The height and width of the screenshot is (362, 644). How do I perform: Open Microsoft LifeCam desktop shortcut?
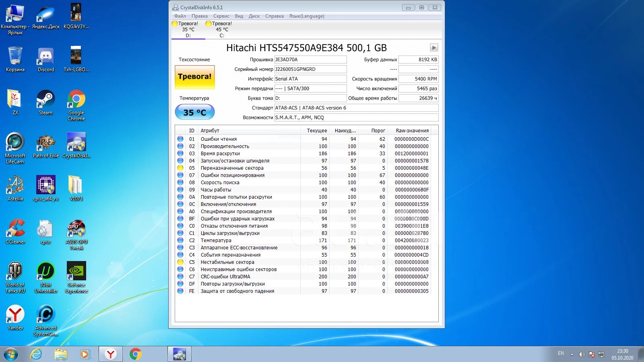point(15,148)
